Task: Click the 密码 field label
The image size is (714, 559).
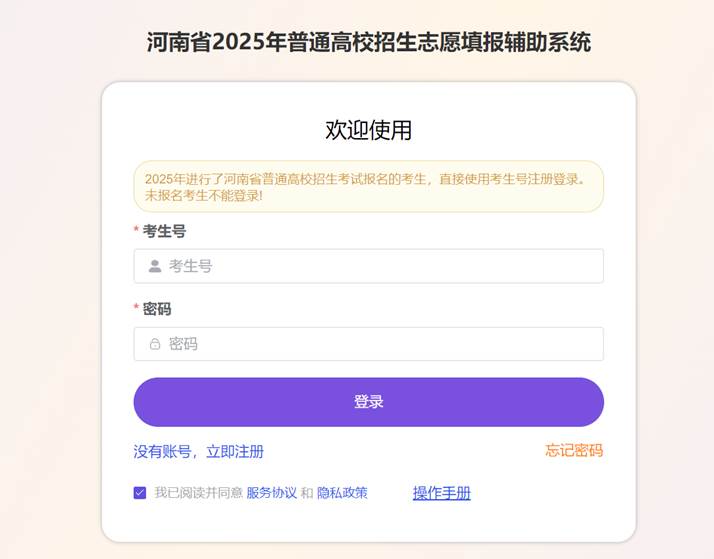Action: (x=157, y=309)
